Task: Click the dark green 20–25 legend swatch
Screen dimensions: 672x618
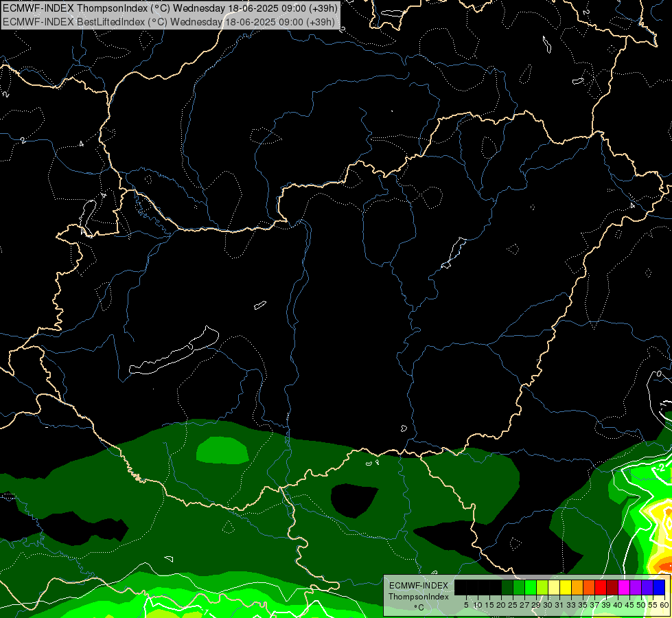Action: 507,587
